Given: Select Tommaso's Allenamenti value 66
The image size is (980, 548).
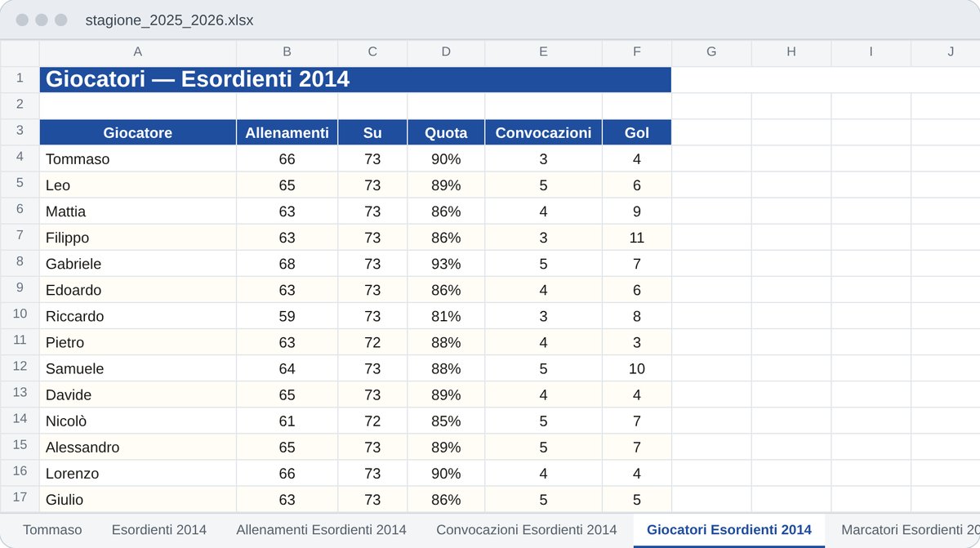Looking at the screenshot, I should (x=287, y=159).
